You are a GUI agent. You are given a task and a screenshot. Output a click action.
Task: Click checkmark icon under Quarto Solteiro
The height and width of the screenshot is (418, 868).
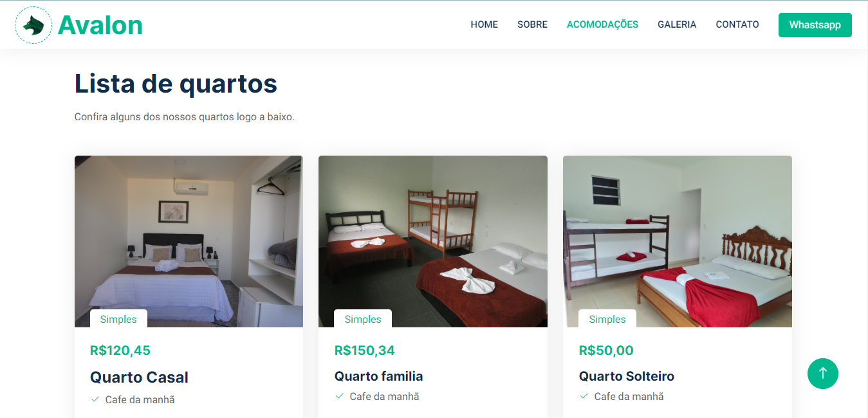click(x=584, y=396)
